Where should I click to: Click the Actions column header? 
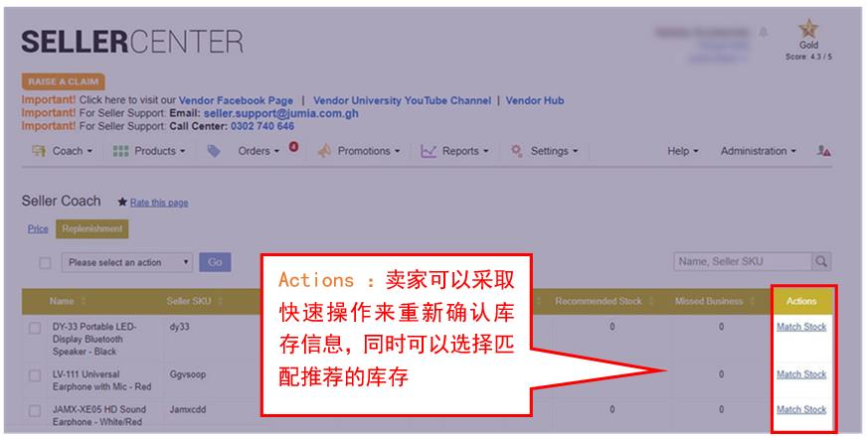click(x=801, y=301)
